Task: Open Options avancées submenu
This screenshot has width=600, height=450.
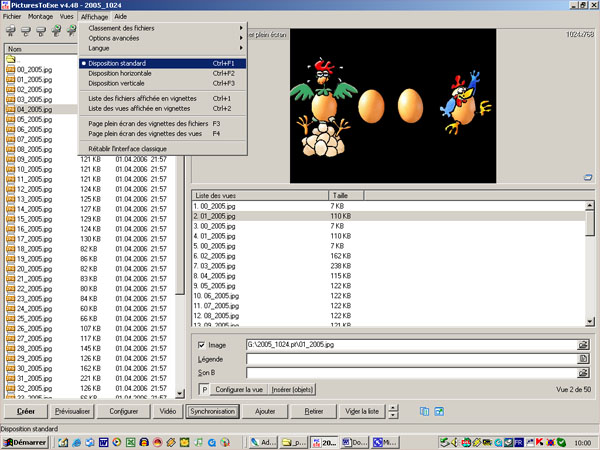Action: 163,38
